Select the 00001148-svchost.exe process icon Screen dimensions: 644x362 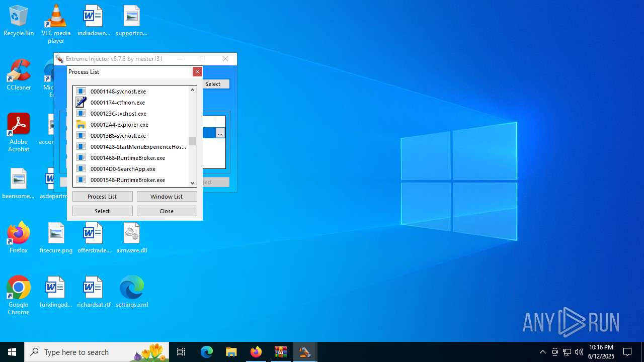pos(81,91)
